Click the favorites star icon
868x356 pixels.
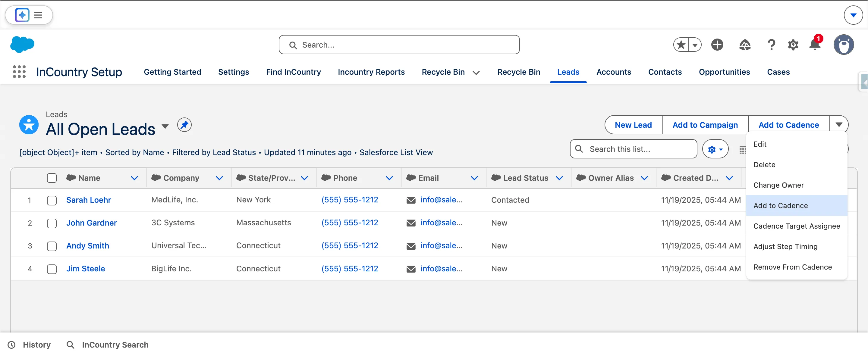pos(681,45)
